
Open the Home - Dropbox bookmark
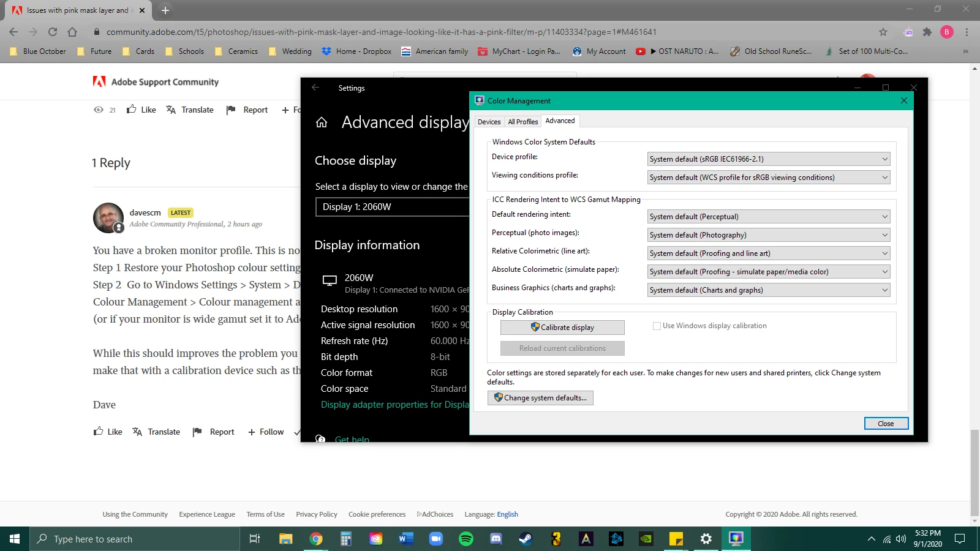[x=356, y=51]
